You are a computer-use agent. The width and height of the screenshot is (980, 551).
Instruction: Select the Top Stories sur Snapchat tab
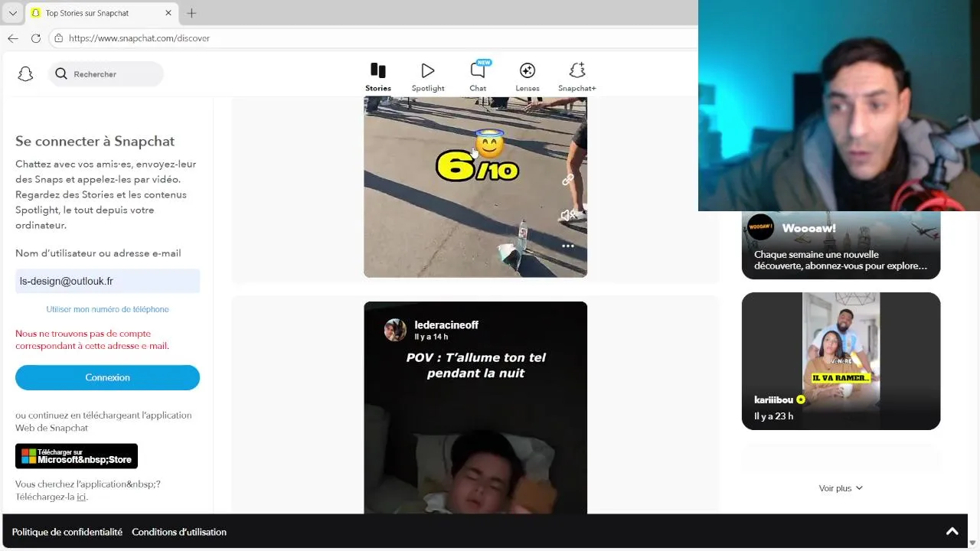[103, 13]
